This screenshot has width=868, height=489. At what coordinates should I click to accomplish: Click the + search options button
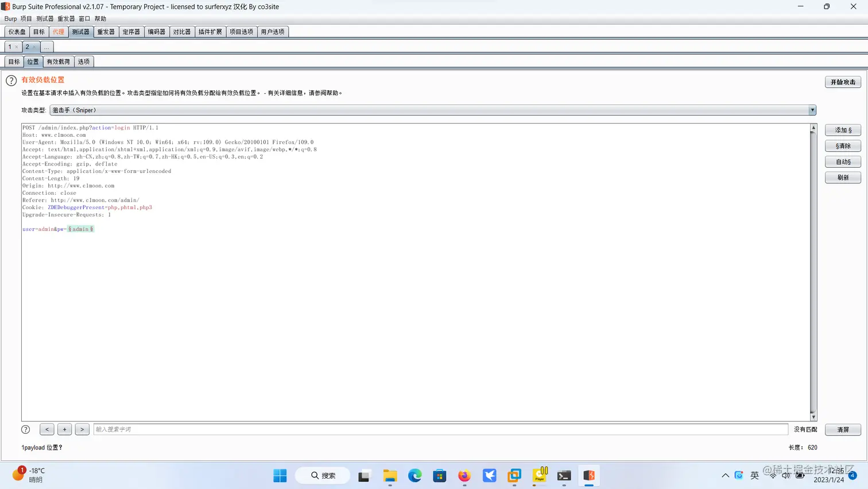tap(64, 429)
